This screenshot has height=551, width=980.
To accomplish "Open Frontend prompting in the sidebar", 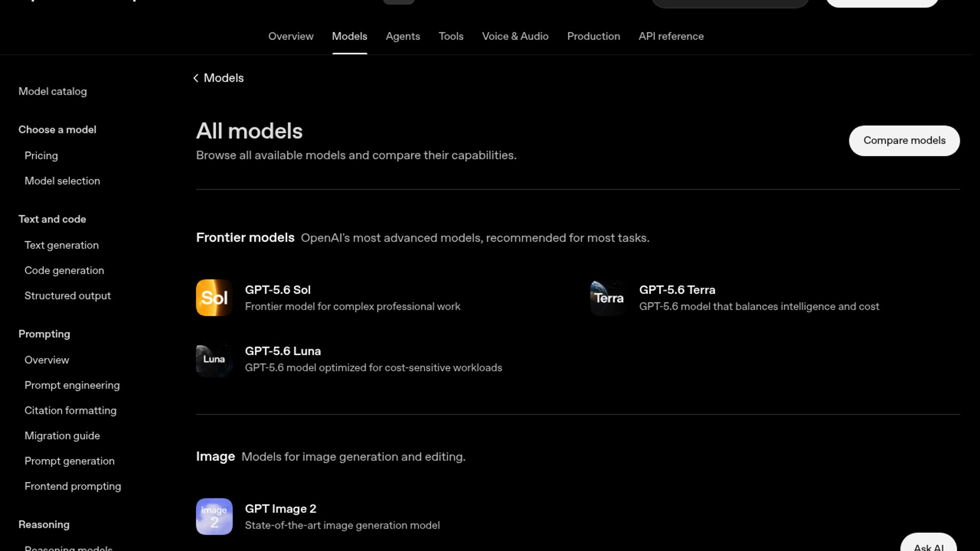I will tap(73, 486).
